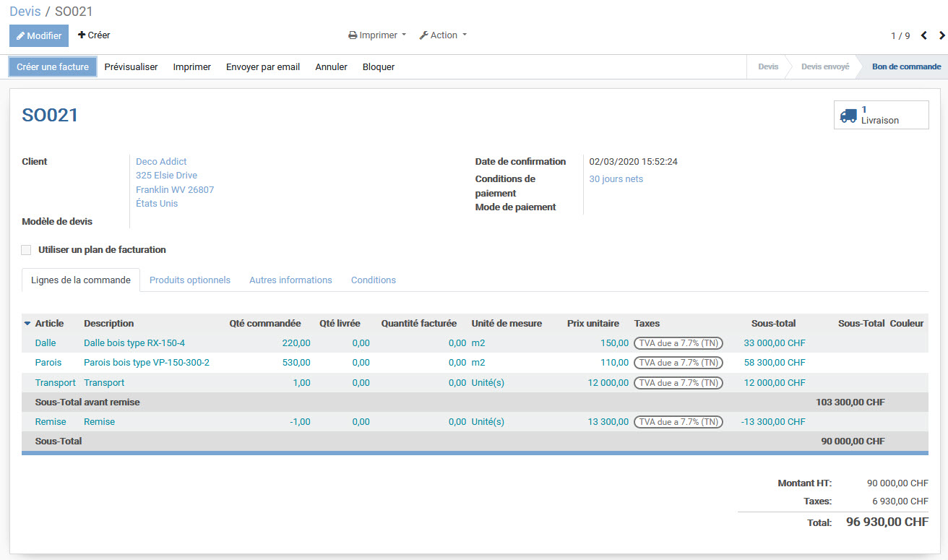Switch to the Produits optionnels tab
The image size is (948, 560).
tap(189, 280)
